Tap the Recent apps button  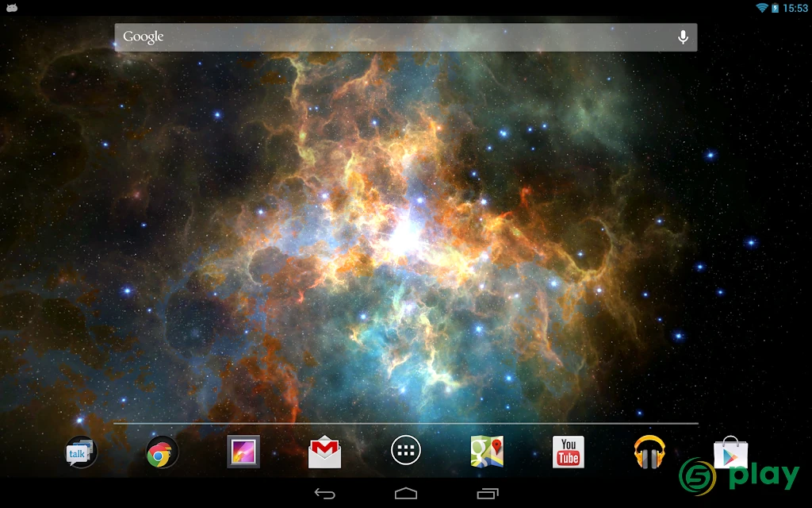(488, 494)
